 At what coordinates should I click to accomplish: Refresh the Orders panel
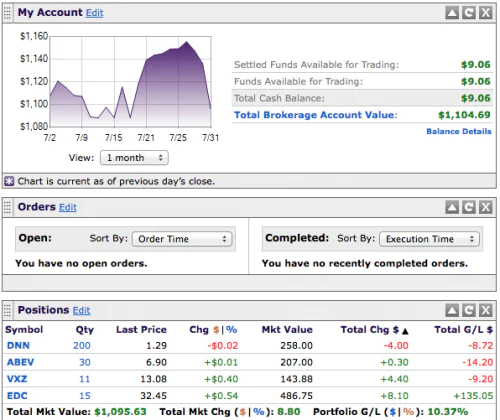point(469,207)
